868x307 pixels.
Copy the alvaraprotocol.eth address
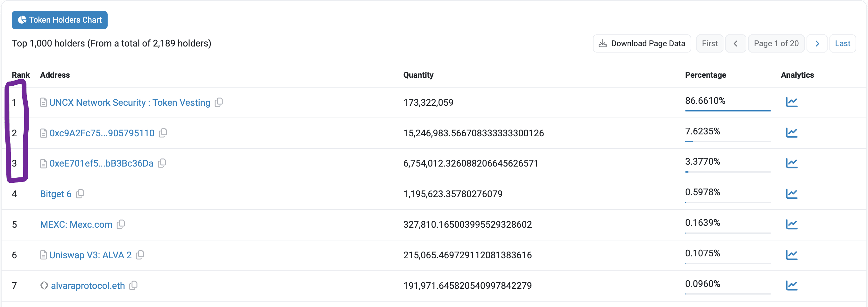click(x=133, y=285)
